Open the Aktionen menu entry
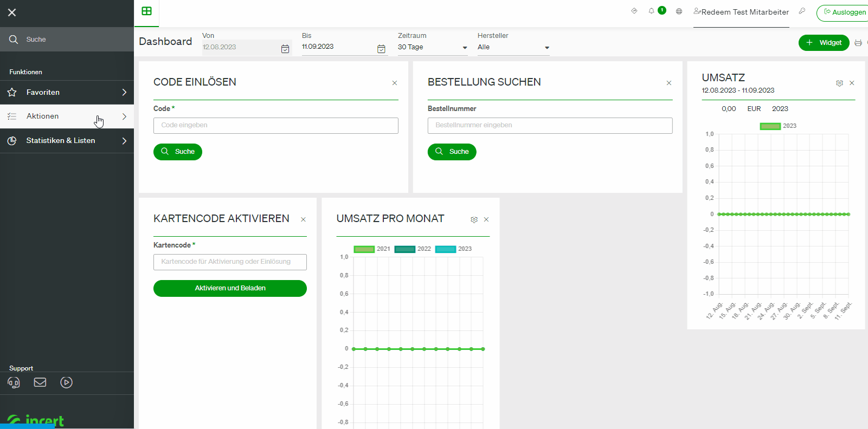 tap(67, 116)
